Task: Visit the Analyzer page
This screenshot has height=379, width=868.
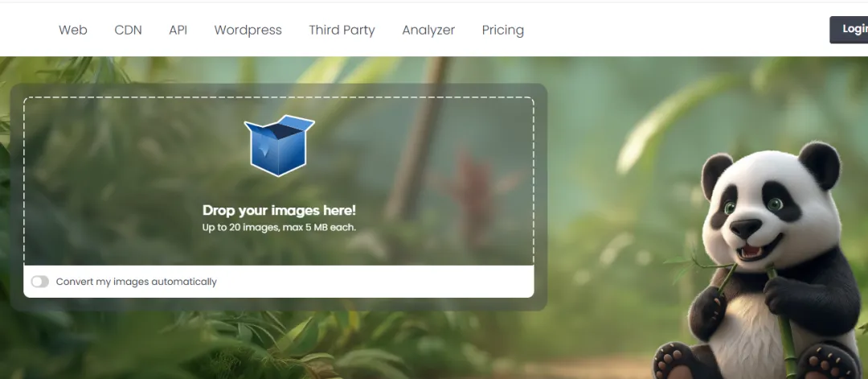Action: 428,30
